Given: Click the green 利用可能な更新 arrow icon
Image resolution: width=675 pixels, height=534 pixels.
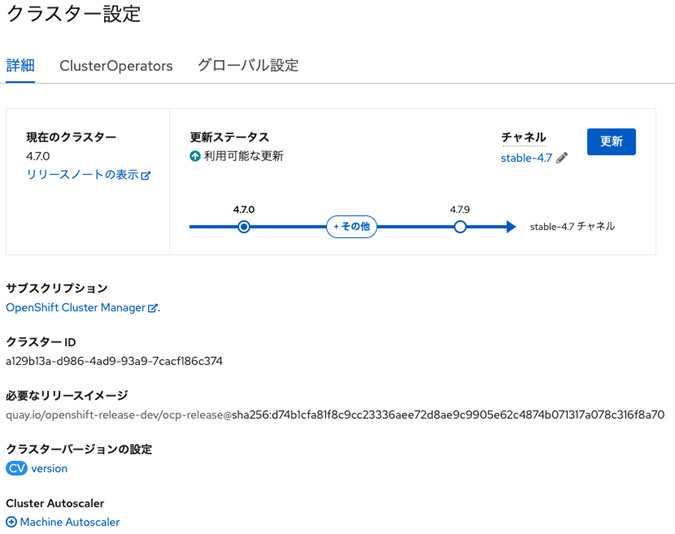Looking at the screenshot, I should click(195, 156).
